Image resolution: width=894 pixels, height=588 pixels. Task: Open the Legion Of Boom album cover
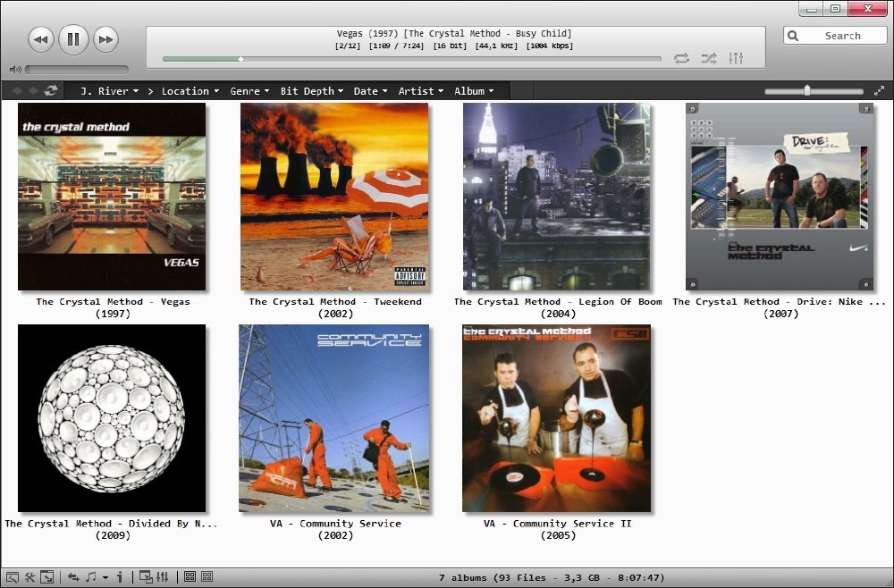(556, 197)
